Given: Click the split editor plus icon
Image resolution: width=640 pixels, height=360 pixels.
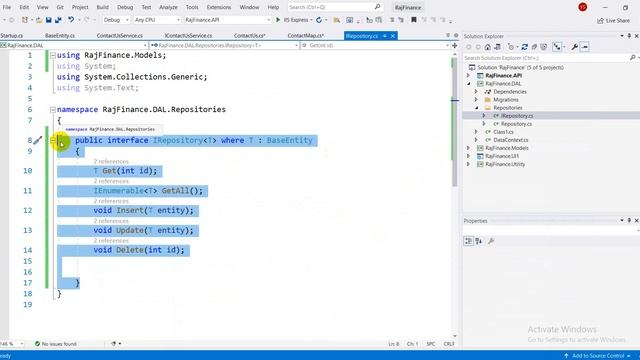Looking at the screenshot, I should [454, 45].
